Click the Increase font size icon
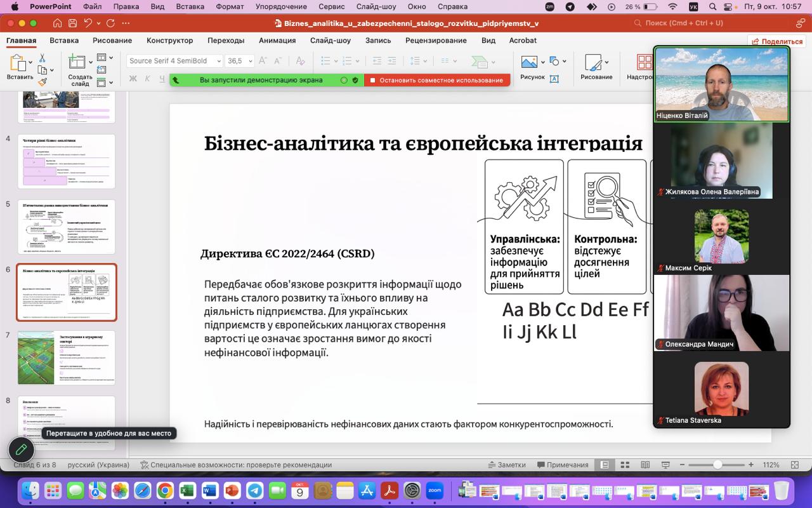 [264, 61]
